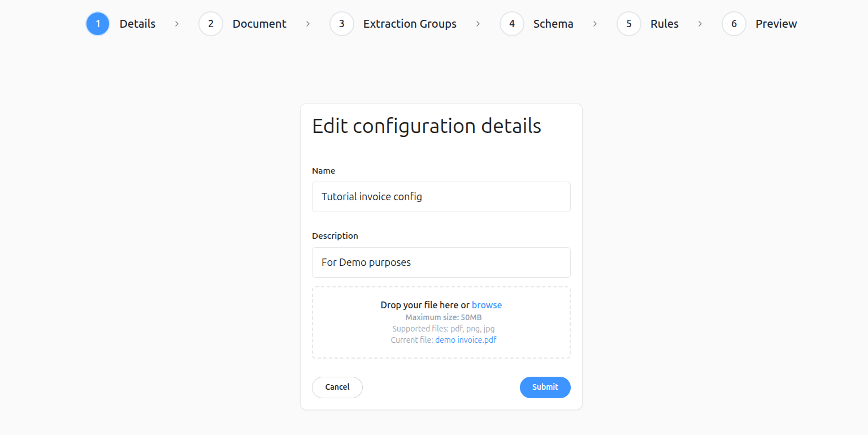Switch to the Document step

pos(259,24)
